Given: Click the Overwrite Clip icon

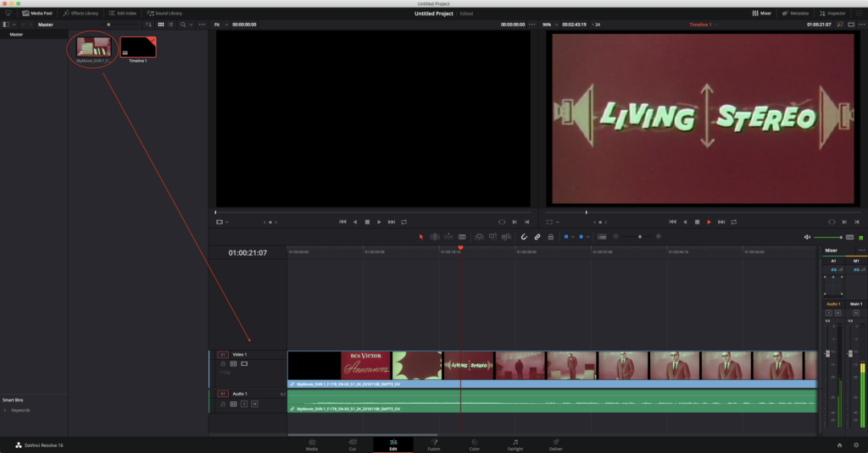Looking at the screenshot, I should click(492, 237).
